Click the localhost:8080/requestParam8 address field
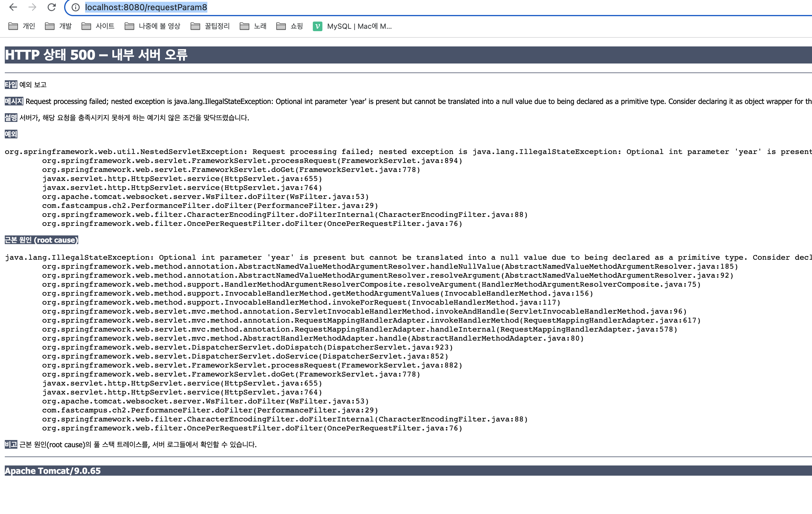This screenshot has height=514, width=812. [146, 7]
